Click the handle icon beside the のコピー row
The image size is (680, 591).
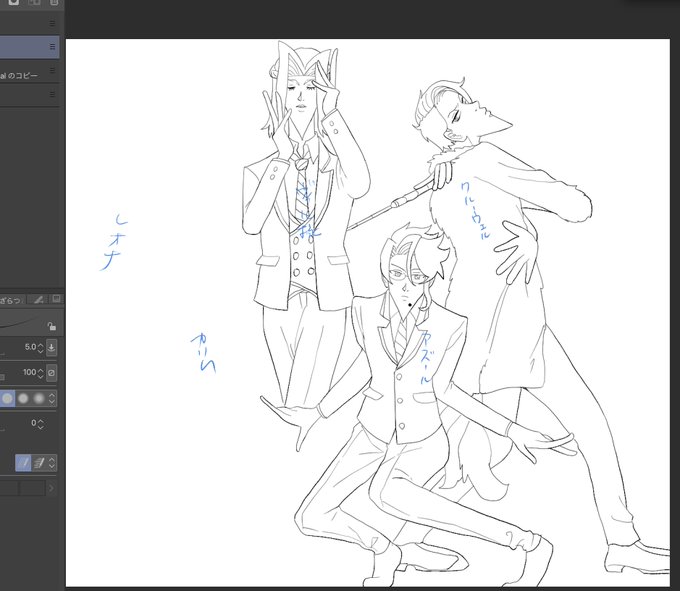[52, 70]
